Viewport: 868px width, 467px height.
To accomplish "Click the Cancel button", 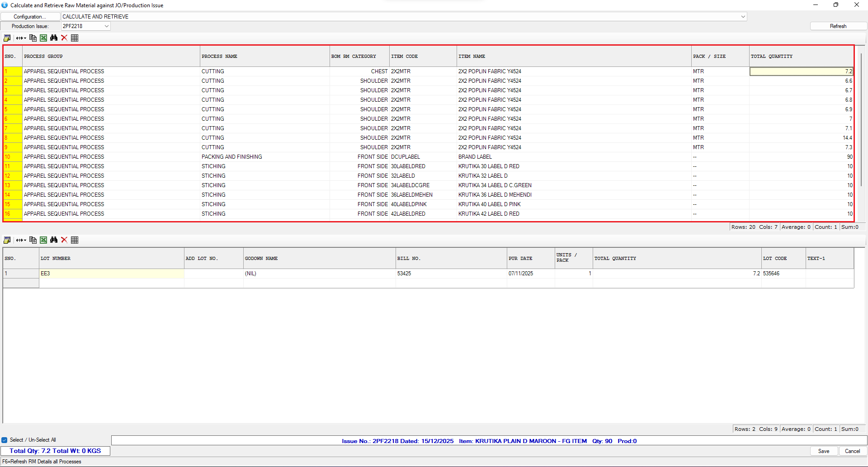I will pos(852,451).
